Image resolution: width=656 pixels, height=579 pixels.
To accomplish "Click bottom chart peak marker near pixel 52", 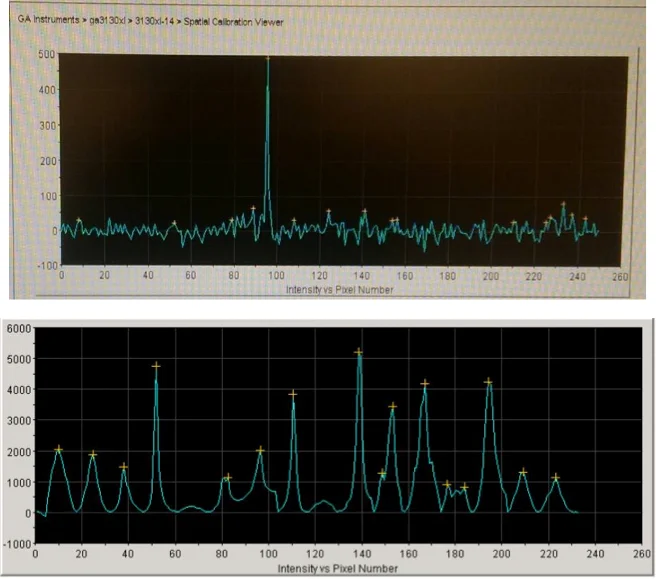I will tap(156, 366).
